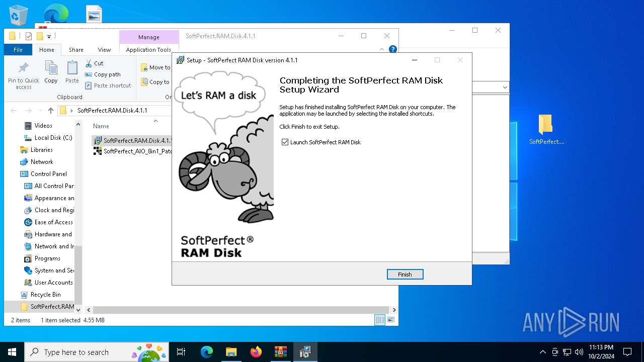
Task: Click Move to in Organize group
Action: (x=155, y=67)
